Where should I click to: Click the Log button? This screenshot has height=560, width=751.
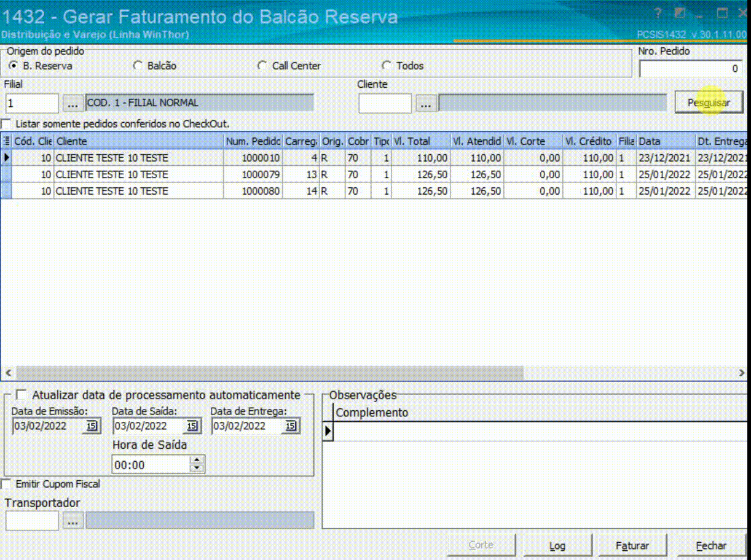pos(557,545)
